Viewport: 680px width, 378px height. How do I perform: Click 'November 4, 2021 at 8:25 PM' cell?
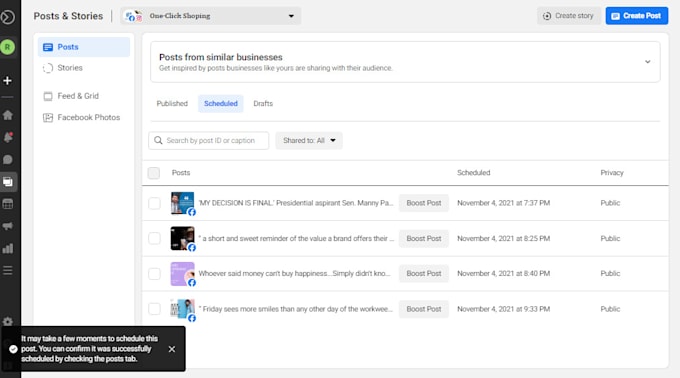[503, 238]
